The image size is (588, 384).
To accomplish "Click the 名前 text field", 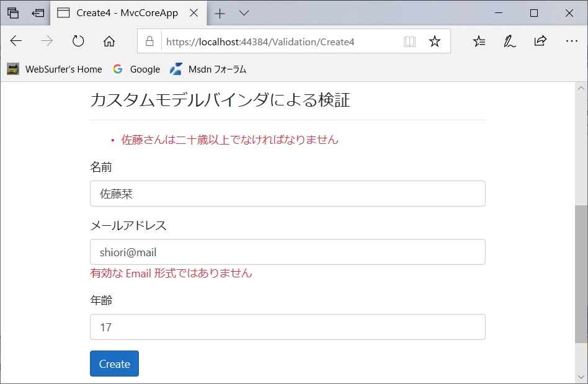I will (x=287, y=194).
